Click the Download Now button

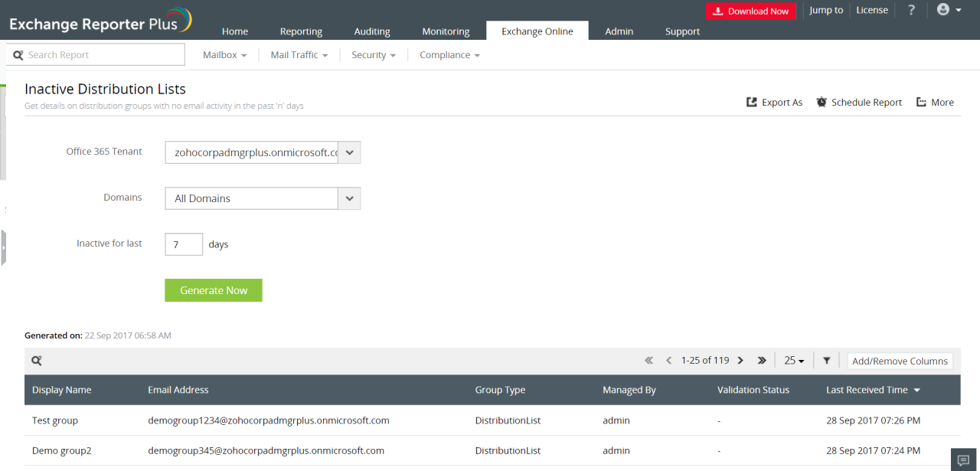pos(751,11)
